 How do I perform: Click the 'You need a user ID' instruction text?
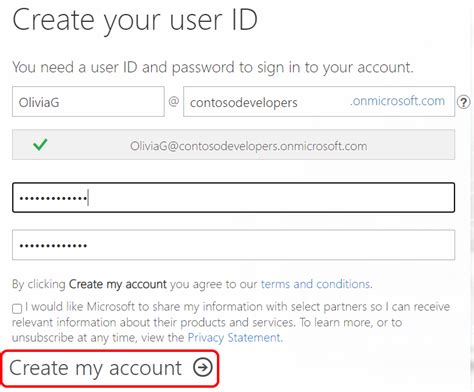[x=213, y=67]
